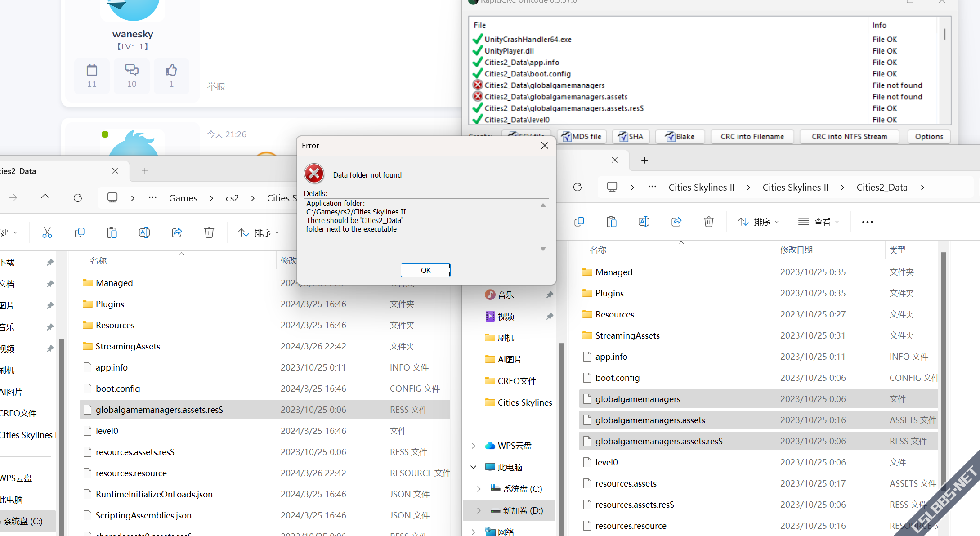Go up one folder in left explorer
The image size is (980, 536).
pyautogui.click(x=45, y=198)
